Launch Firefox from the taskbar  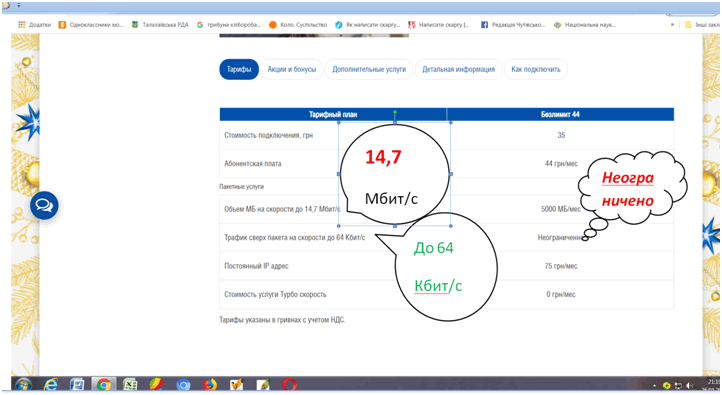click(210, 384)
